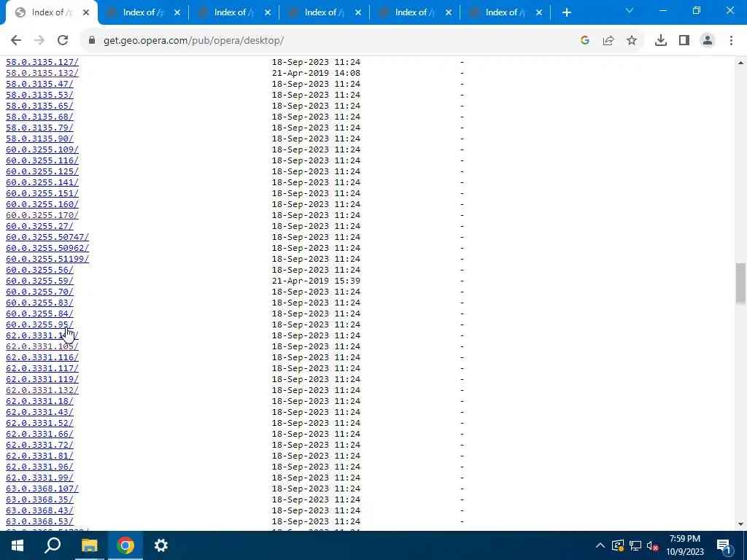
Task: Bookmark this page with the star
Action: [632, 41]
